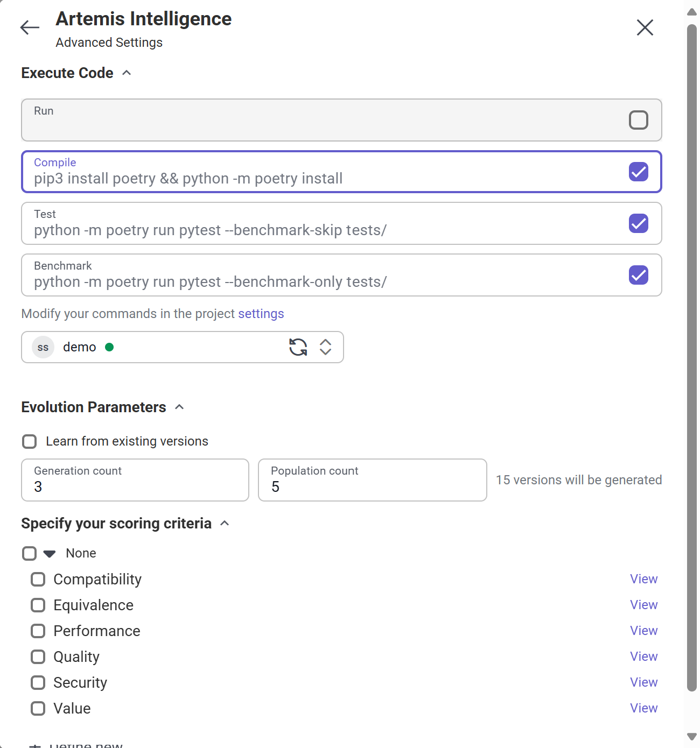The image size is (700, 748).
Task: Click the dropdown caret next to None
Action: [x=49, y=553]
